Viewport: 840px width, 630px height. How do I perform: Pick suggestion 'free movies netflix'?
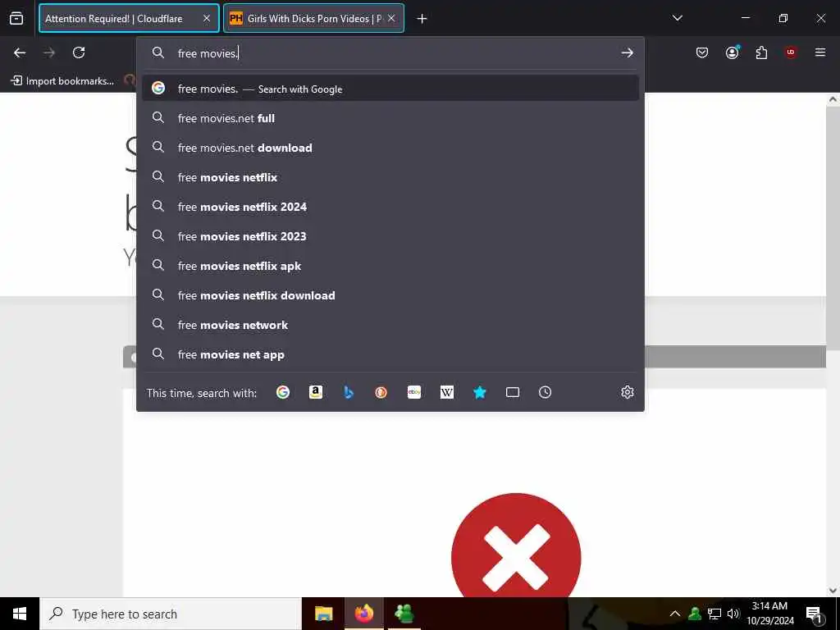390,177
